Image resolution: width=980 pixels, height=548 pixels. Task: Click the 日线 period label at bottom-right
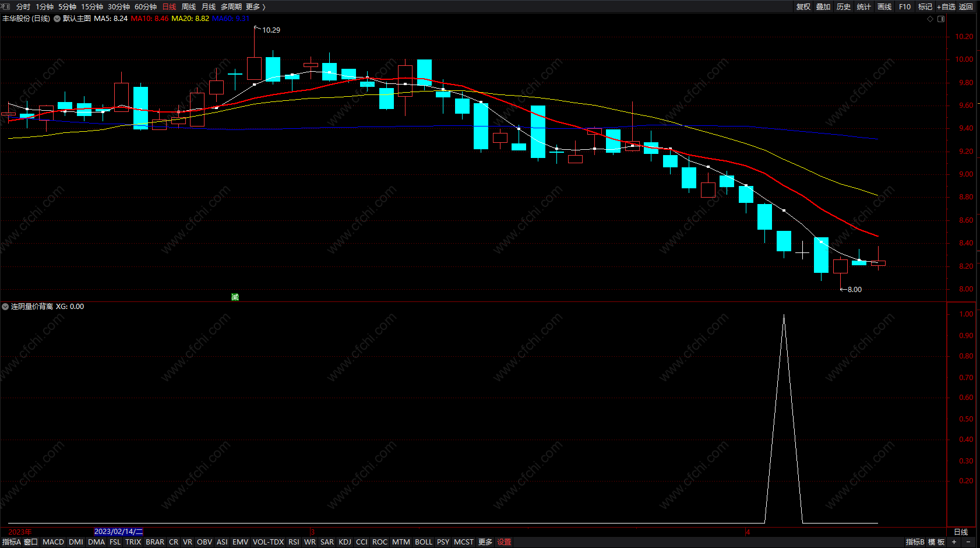coord(961,532)
